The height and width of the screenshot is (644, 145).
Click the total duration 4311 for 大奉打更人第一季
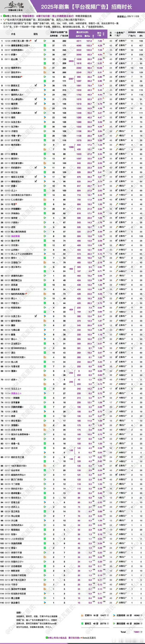79,41
